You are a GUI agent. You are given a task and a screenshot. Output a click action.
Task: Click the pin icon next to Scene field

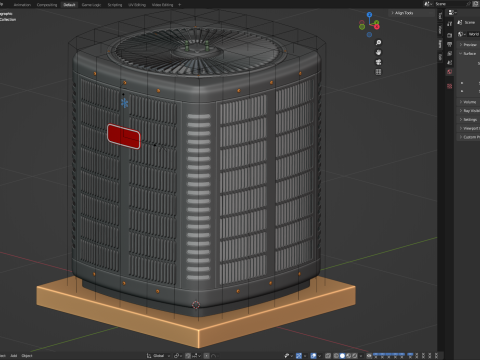468,4
